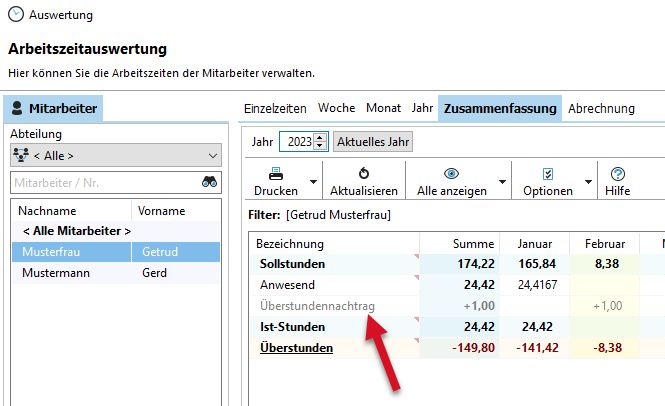This screenshot has height=406, width=665.
Task: Open the Optionen toolbar button
Action: (548, 181)
